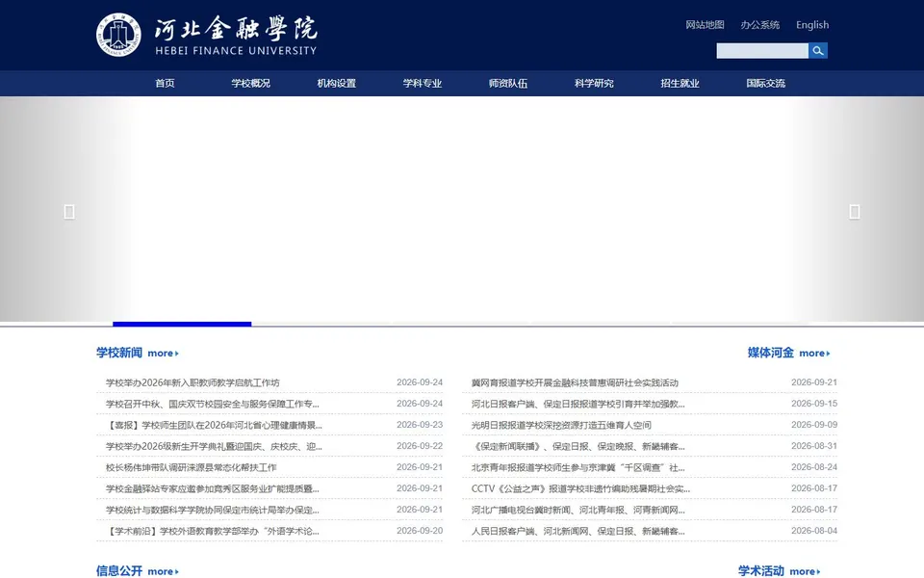Image resolution: width=924 pixels, height=578 pixels.
Task: Open the 学科专业 navigation menu
Action: pos(423,83)
